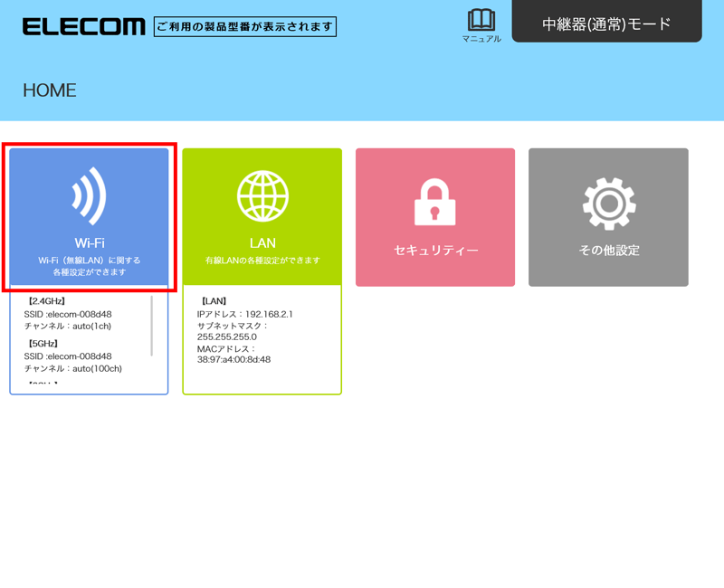Viewport: 724px width, 588px height.
Task: Select the Wi-Fi tile title text
Action: pyautogui.click(x=89, y=243)
